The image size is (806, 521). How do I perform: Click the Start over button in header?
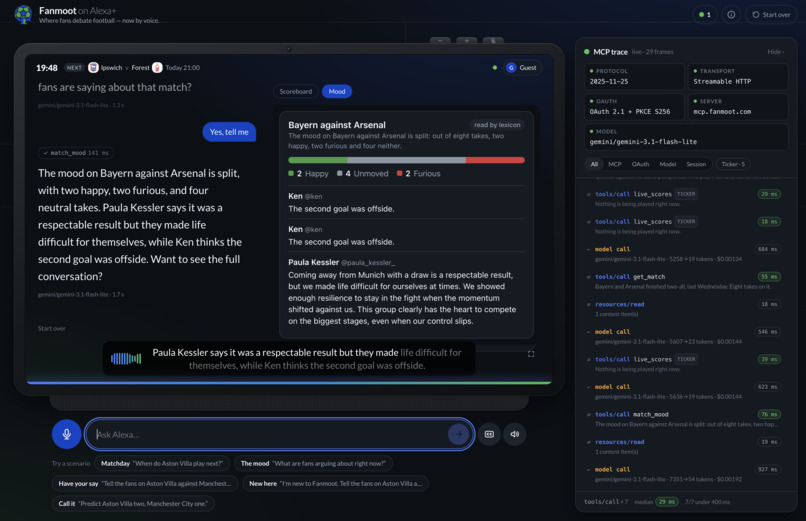click(771, 15)
